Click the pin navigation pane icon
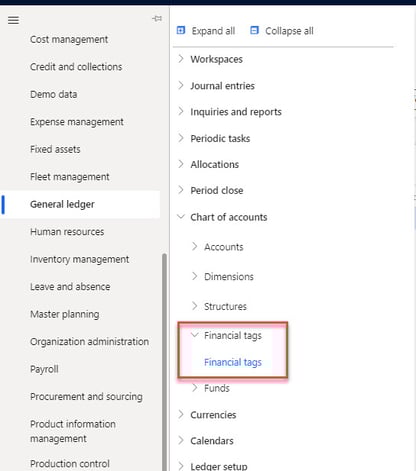Screen dimensions: 416x471 [157, 18]
